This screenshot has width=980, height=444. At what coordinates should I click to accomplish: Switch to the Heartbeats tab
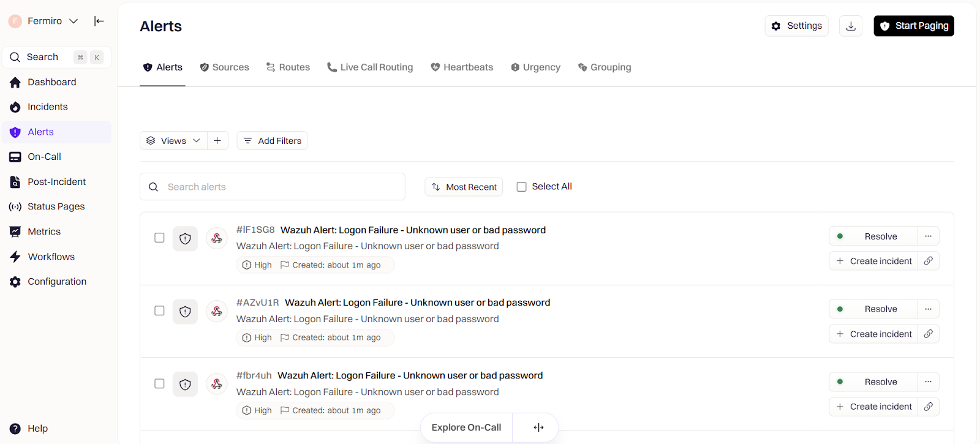click(462, 67)
